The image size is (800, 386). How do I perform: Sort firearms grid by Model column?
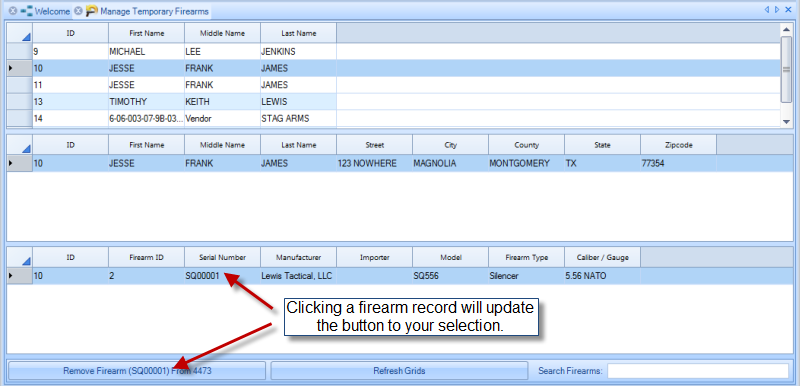click(x=451, y=258)
